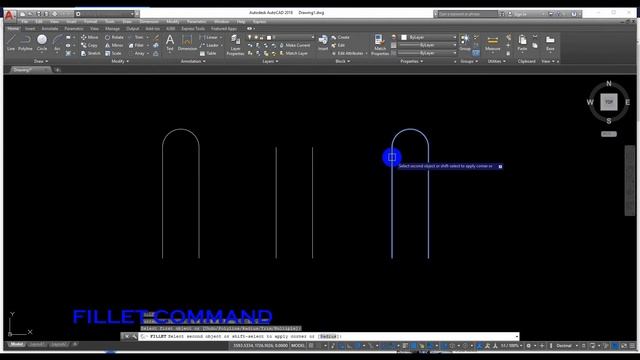
Task: Click the Stretch tool
Action: tap(90, 53)
